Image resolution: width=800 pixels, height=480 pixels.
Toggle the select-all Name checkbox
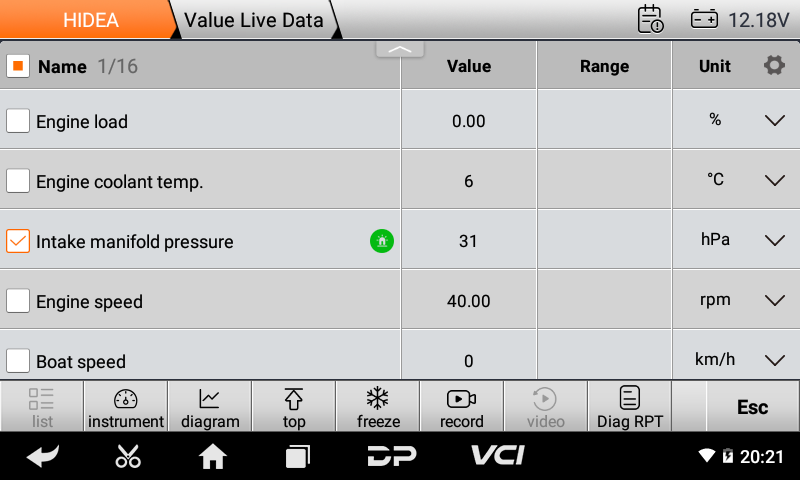tap(18, 66)
